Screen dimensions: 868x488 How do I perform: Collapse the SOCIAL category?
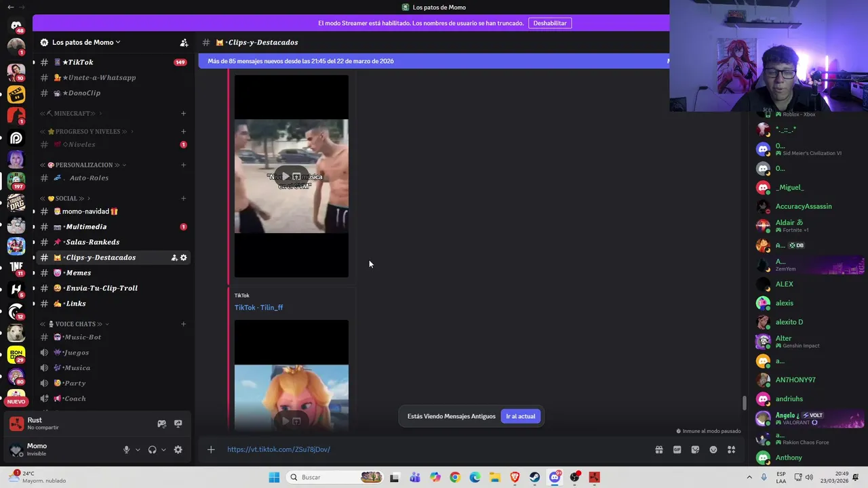point(65,199)
